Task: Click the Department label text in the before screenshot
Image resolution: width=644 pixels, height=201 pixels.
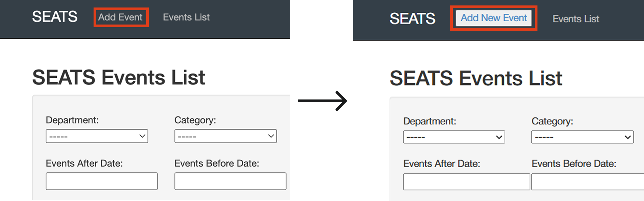Action: pos(72,120)
